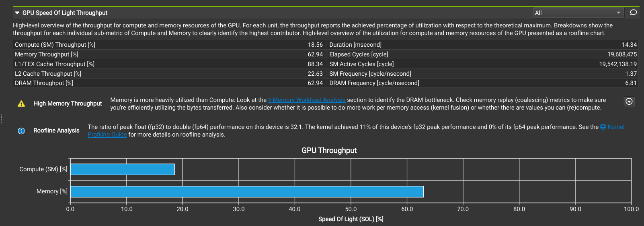
Task: Click the GPU Throughput chart title
Action: click(x=329, y=150)
